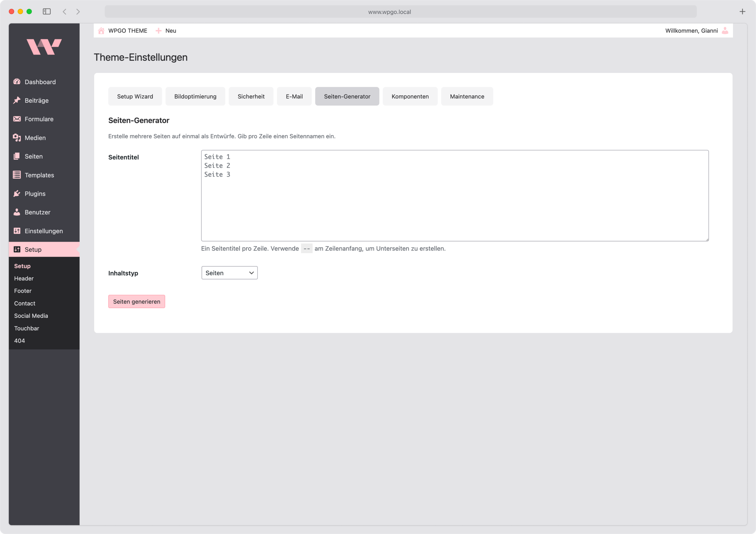Open Formulare using the envelope icon
The image size is (756, 534).
[x=17, y=119]
